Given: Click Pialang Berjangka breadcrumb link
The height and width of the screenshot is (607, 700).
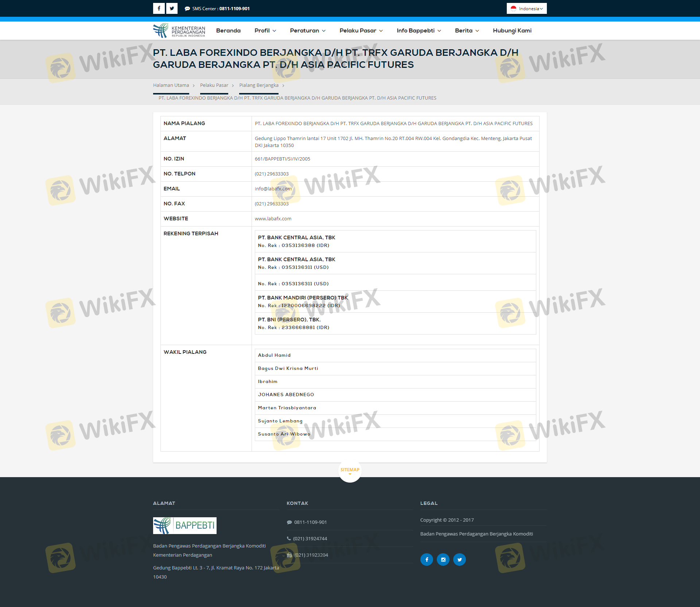Looking at the screenshot, I should pyautogui.click(x=258, y=85).
